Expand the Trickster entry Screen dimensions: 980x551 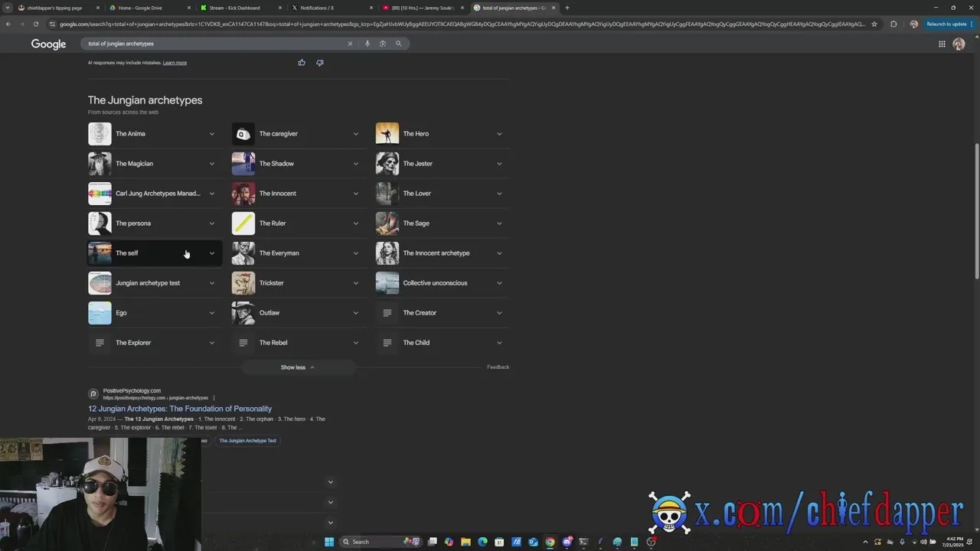click(x=355, y=283)
